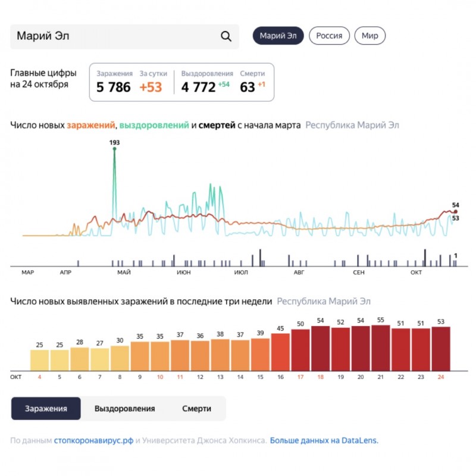Click the Выздоровления count 4 772

coord(198,87)
